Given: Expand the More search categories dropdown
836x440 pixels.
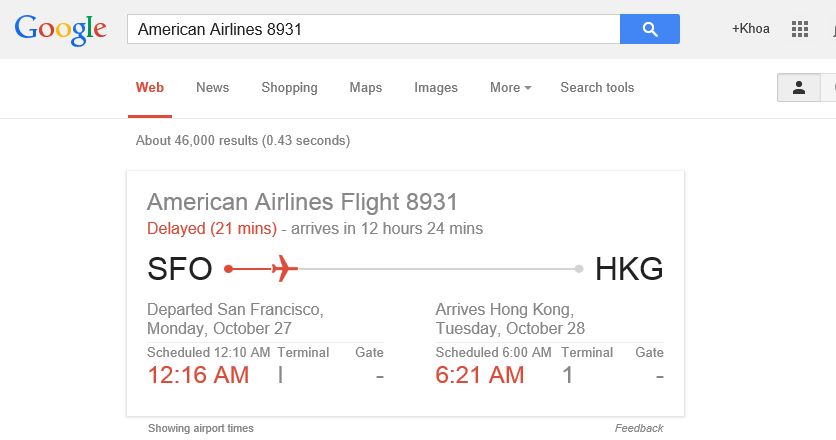Looking at the screenshot, I should 510,88.
